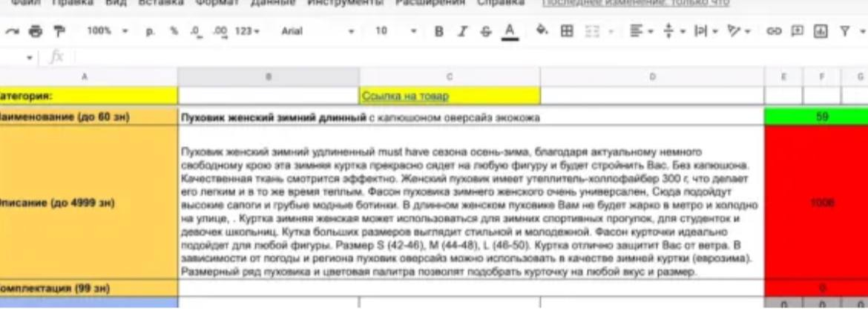Screen dimensions: 868x311
Task: Open the Справка menu
Action: 501,3
